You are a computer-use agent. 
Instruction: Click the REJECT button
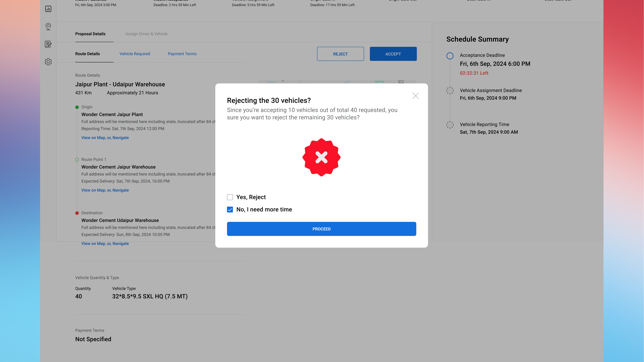(340, 54)
